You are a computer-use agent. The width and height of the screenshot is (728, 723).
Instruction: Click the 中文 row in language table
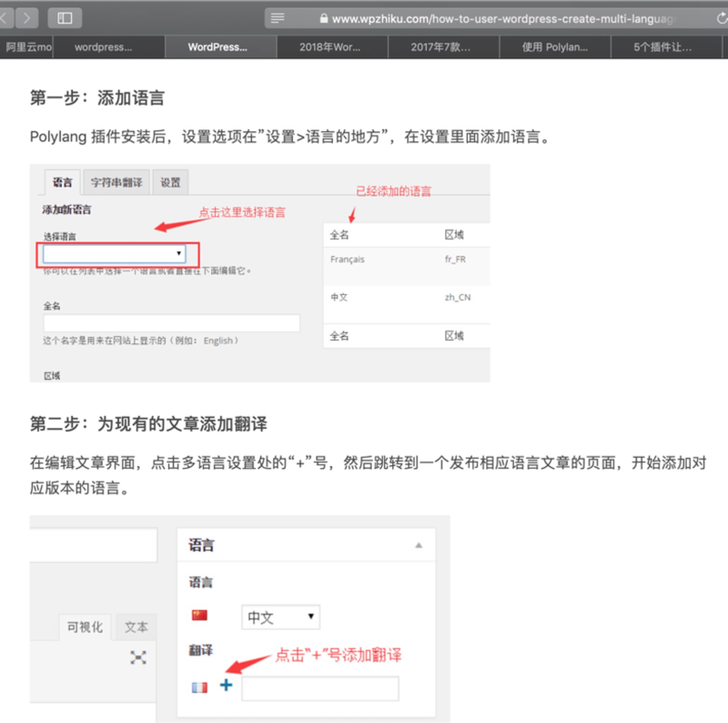point(406,304)
